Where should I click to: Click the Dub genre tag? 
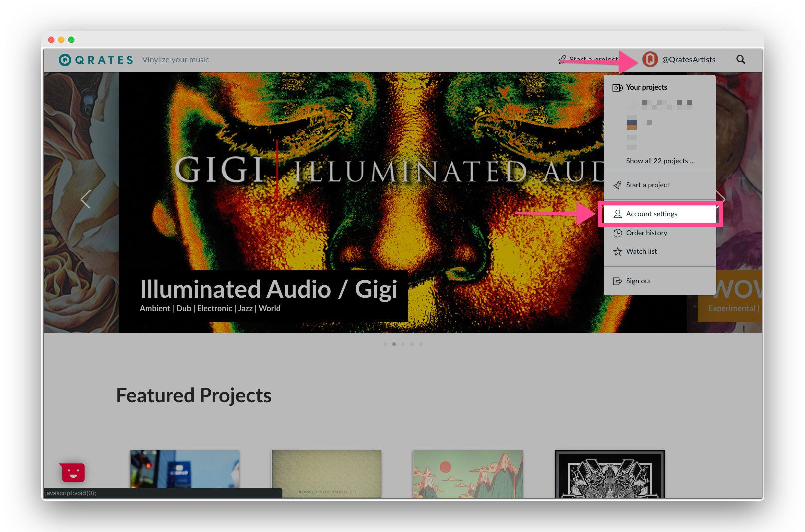tap(184, 308)
